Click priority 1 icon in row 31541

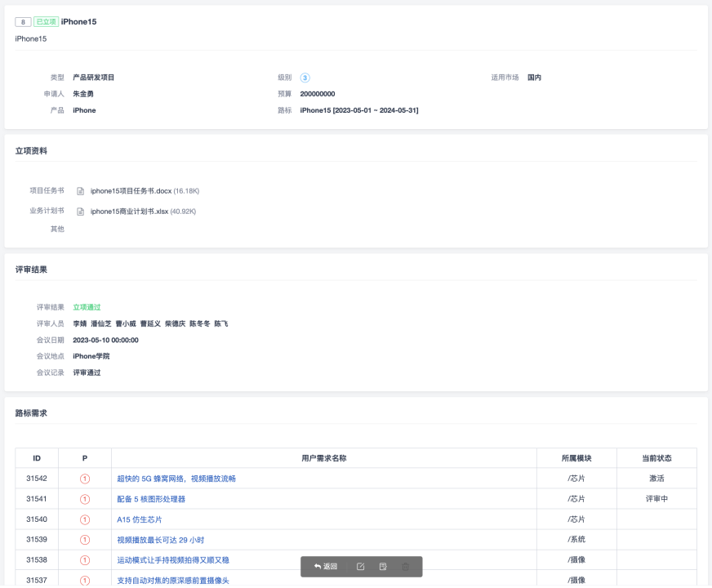(85, 499)
